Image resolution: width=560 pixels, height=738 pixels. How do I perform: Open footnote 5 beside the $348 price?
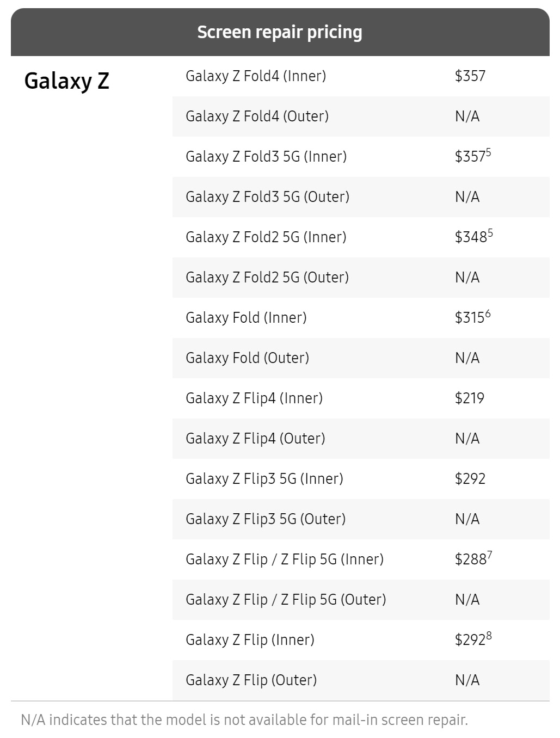[x=490, y=233]
